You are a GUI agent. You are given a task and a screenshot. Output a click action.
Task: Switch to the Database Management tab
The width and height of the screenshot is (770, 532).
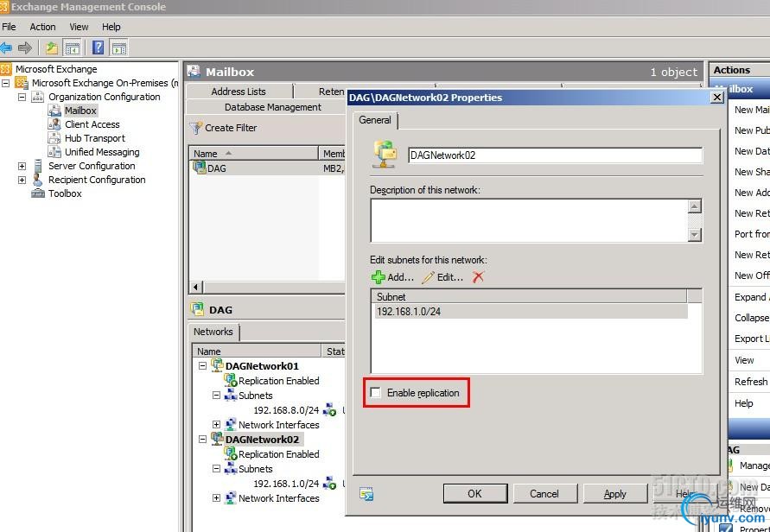(273, 107)
